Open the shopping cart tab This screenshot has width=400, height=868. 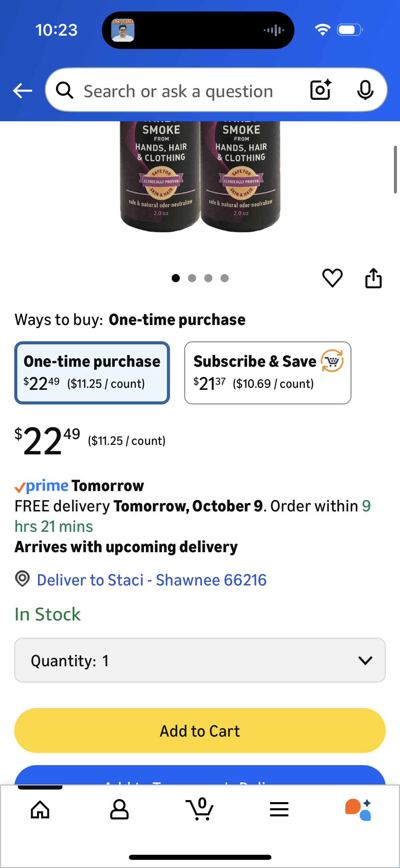(x=200, y=810)
